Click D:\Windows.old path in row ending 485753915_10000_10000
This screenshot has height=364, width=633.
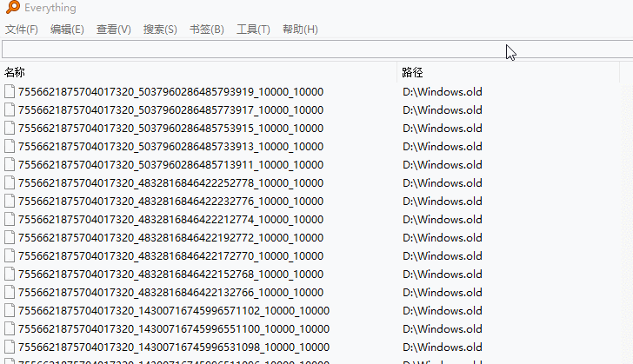point(443,129)
